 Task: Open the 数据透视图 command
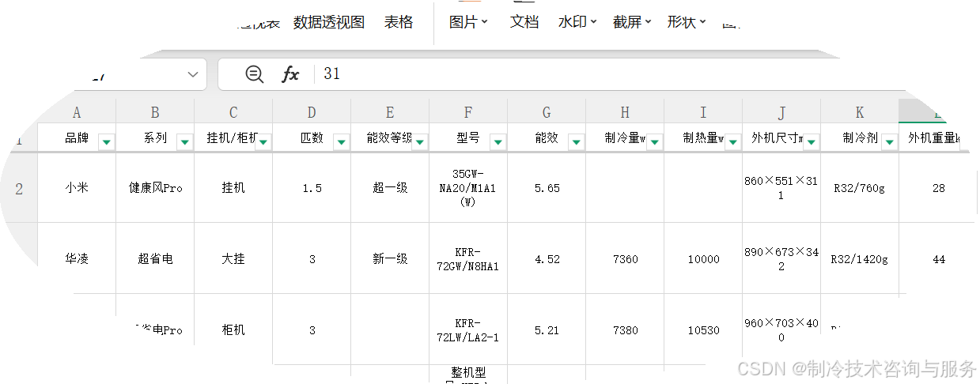click(x=329, y=22)
